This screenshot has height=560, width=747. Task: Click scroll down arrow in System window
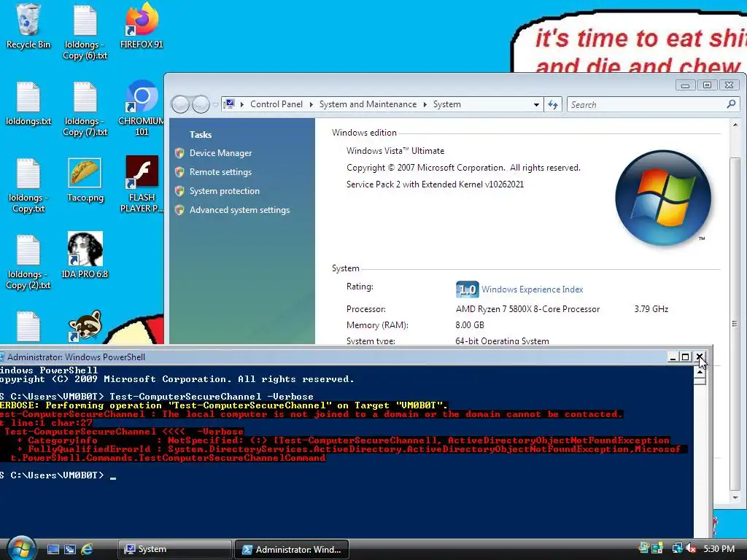(735, 497)
